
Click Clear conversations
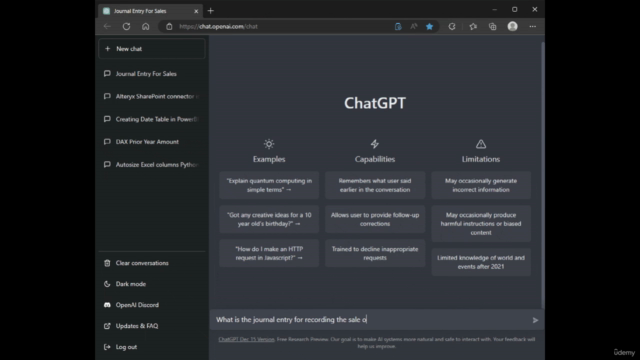coord(152,263)
